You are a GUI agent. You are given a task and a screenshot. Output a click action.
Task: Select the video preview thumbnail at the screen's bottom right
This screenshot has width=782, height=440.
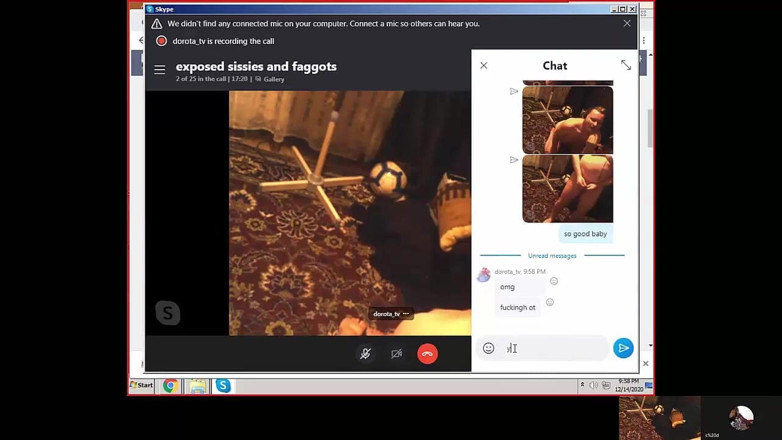pyautogui.click(x=659, y=418)
